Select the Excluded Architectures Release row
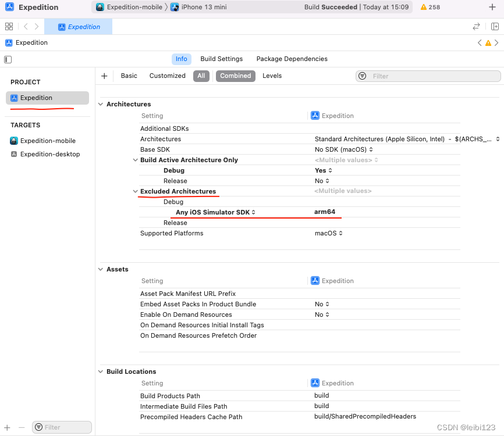Viewport: 504px width, 436px height. click(x=300, y=223)
